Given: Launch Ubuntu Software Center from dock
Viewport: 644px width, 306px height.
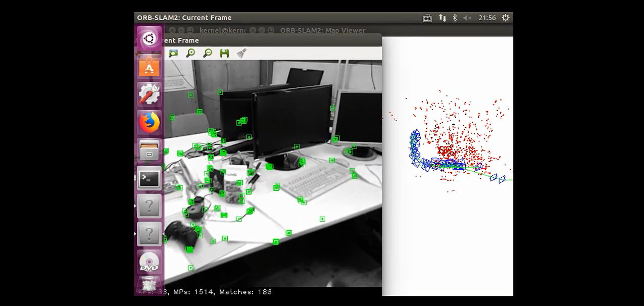Looking at the screenshot, I should coord(149,67).
